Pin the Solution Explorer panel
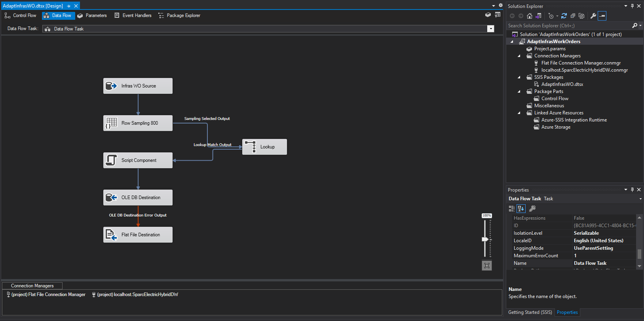644x321 pixels. click(x=632, y=6)
